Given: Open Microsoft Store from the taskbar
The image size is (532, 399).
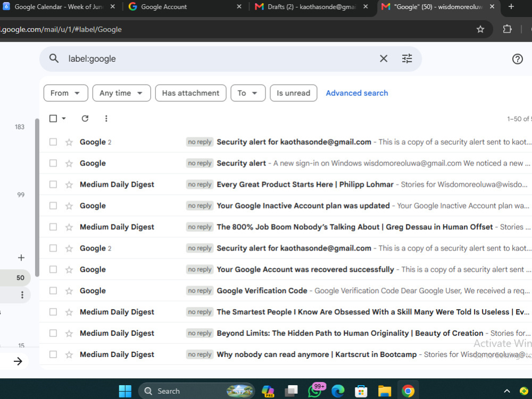Looking at the screenshot, I should tap(361, 391).
